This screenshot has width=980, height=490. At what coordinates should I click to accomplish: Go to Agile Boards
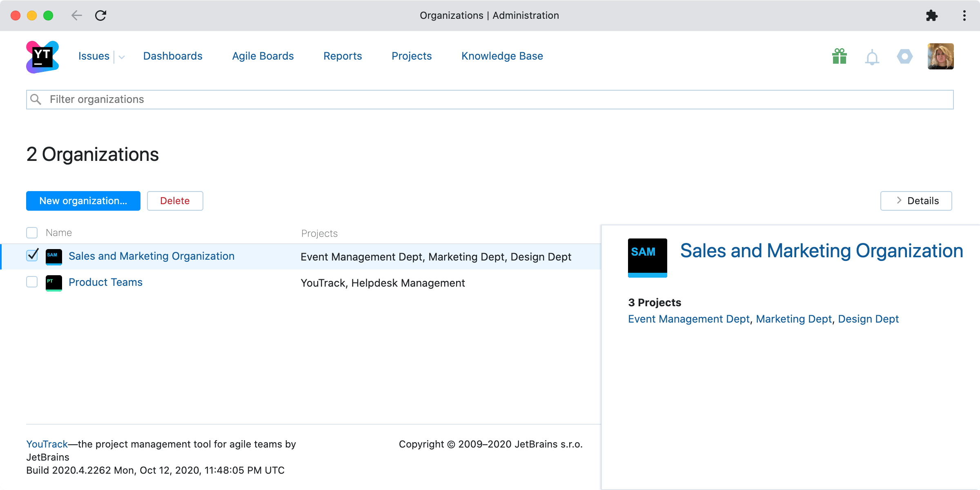pyautogui.click(x=263, y=56)
